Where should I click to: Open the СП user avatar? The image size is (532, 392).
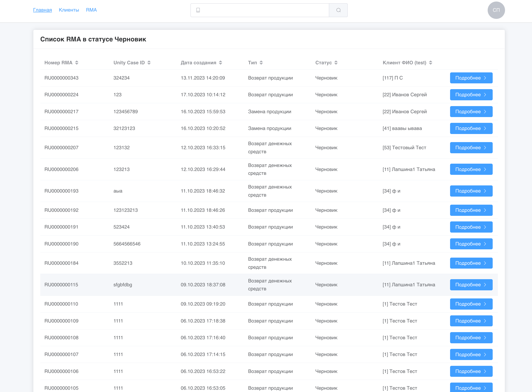click(496, 10)
